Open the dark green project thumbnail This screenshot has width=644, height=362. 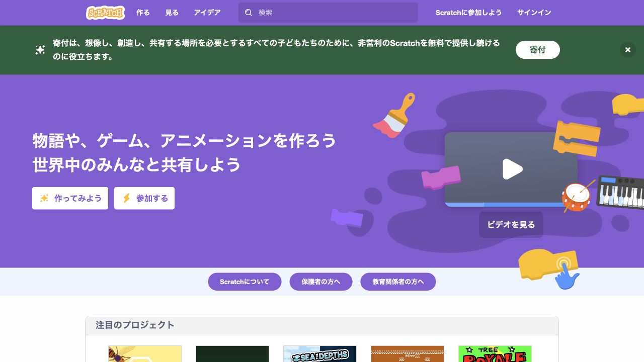(x=232, y=354)
